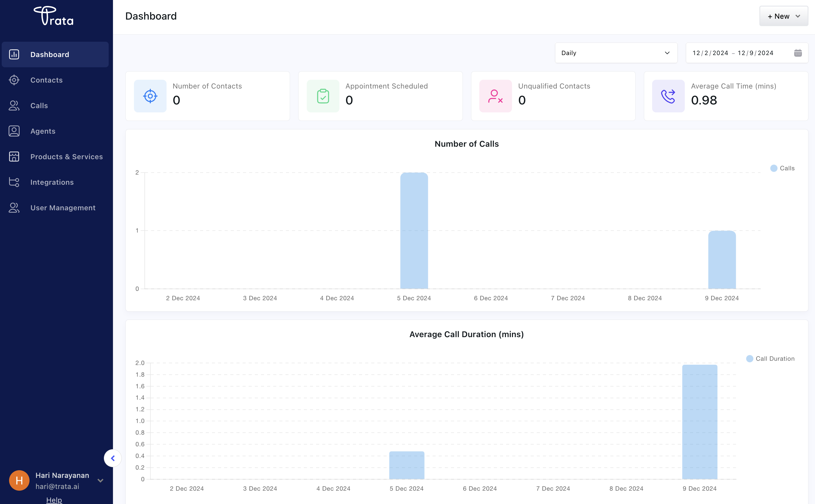Click the Trata logo
The height and width of the screenshot is (504, 815).
pos(54,16)
